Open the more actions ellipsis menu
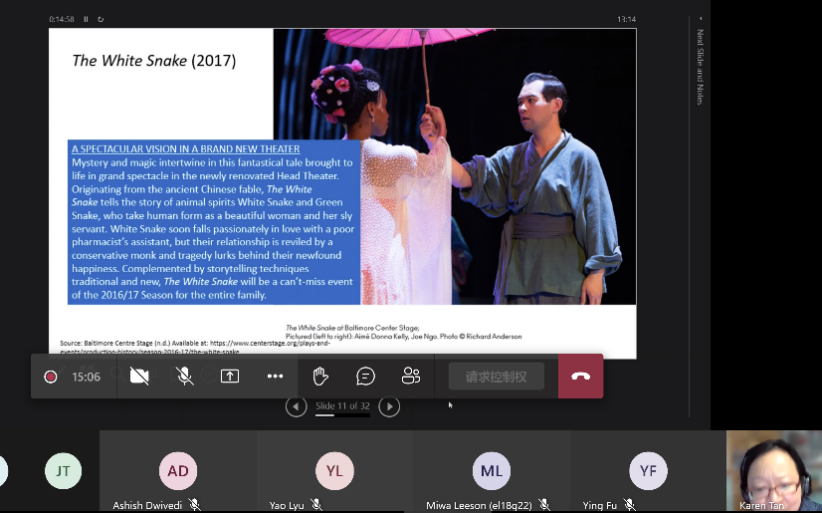Image resolution: width=822 pixels, height=513 pixels. tap(275, 376)
